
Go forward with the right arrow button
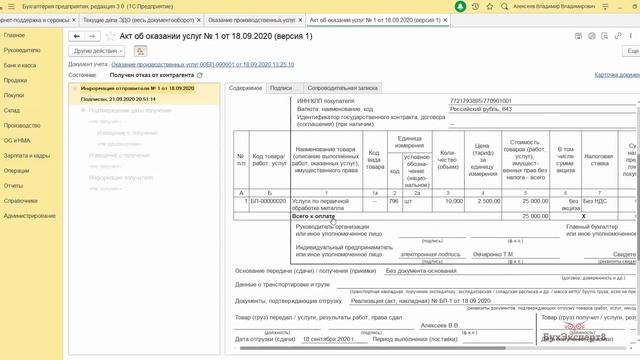pyautogui.click(x=92, y=36)
